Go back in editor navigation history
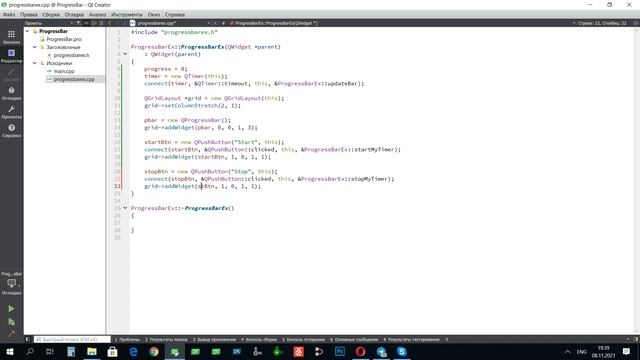The image size is (640, 360). tap(110, 23)
